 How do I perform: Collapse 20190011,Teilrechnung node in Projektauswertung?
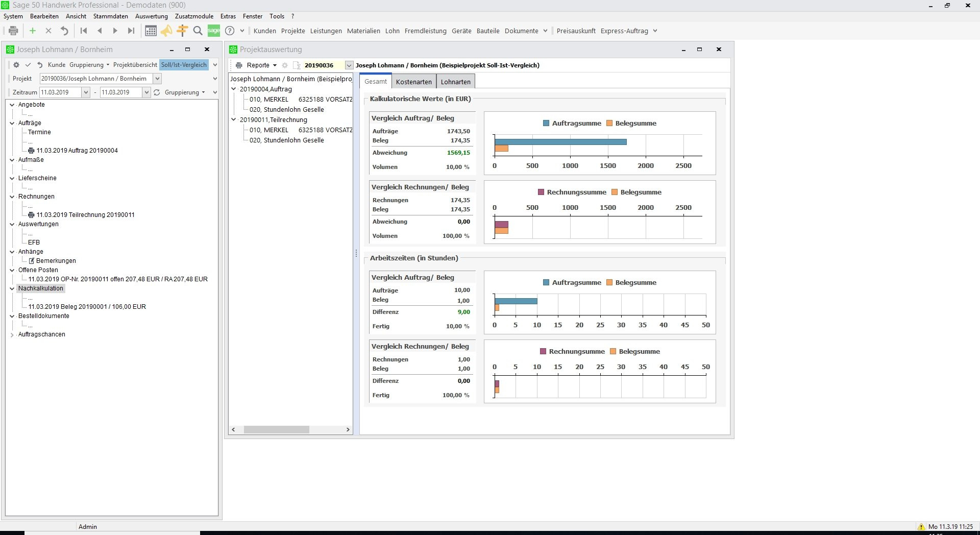[234, 119]
